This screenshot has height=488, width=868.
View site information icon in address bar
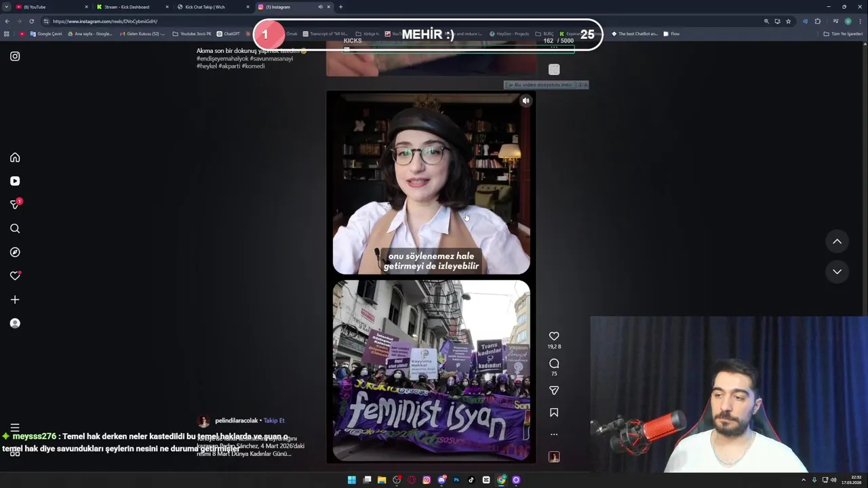(x=46, y=21)
